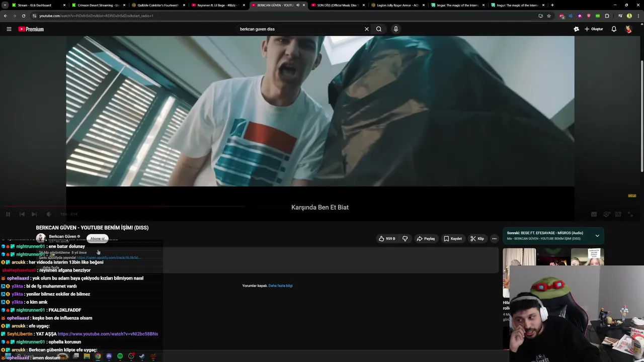644x362 pixels.
Task: Open Discord from the taskbar
Action: [x=109, y=356]
